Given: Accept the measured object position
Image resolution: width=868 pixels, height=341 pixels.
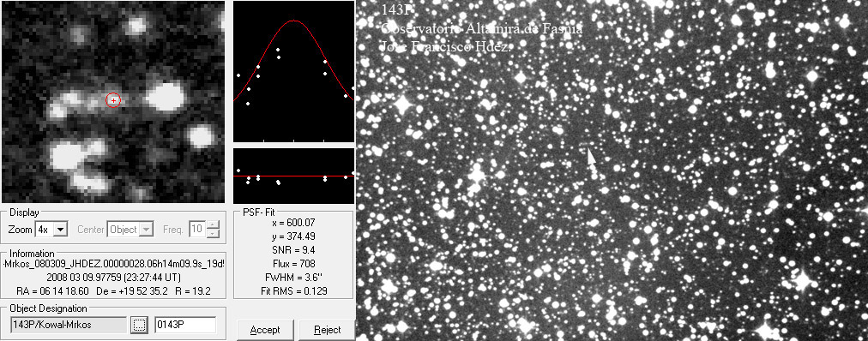Looking at the screenshot, I should pos(265,330).
